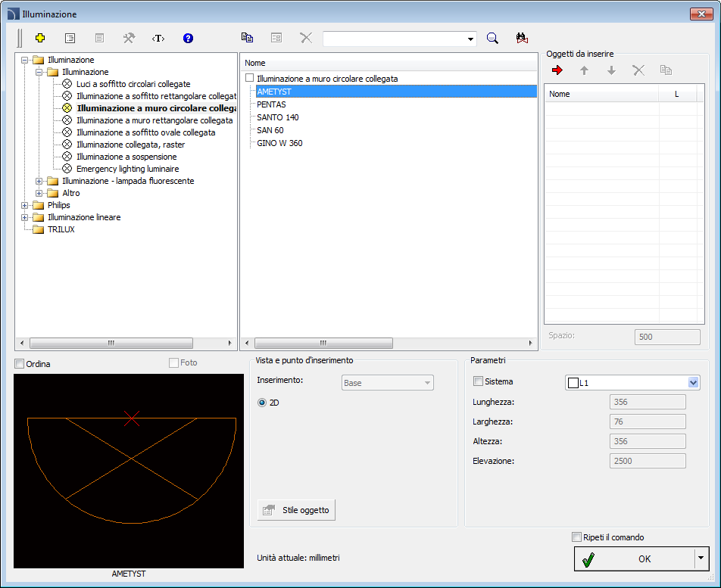Click the Elevazione value field
This screenshot has height=588, width=721.
click(x=648, y=461)
